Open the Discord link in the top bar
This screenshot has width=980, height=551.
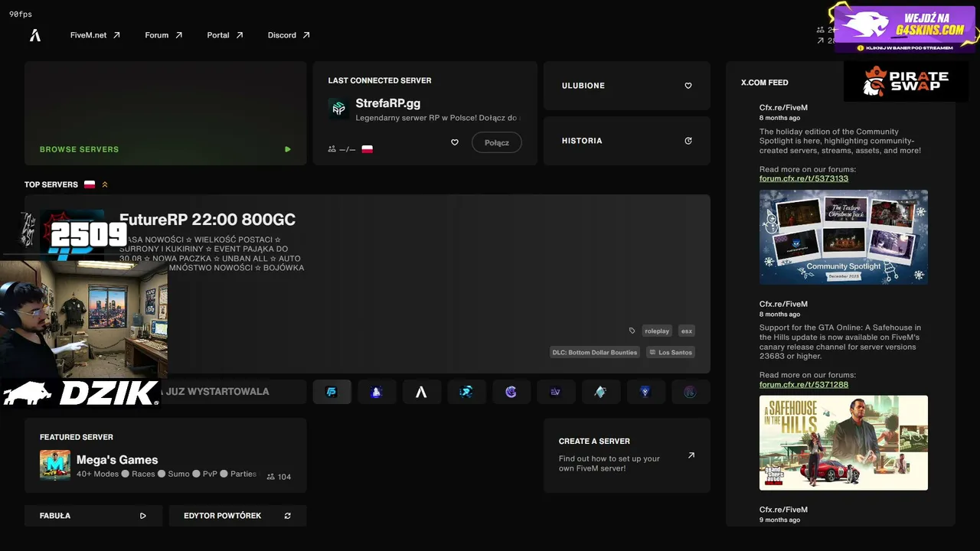point(289,35)
